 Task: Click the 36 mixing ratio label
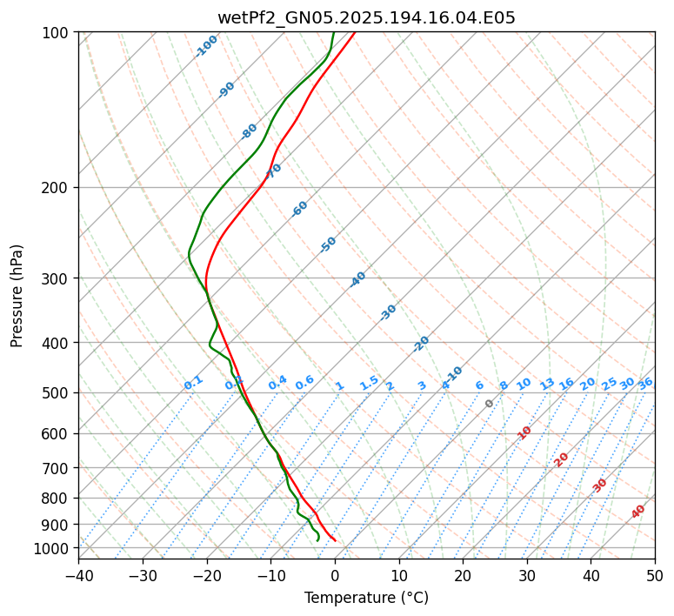tap(645, 384)
